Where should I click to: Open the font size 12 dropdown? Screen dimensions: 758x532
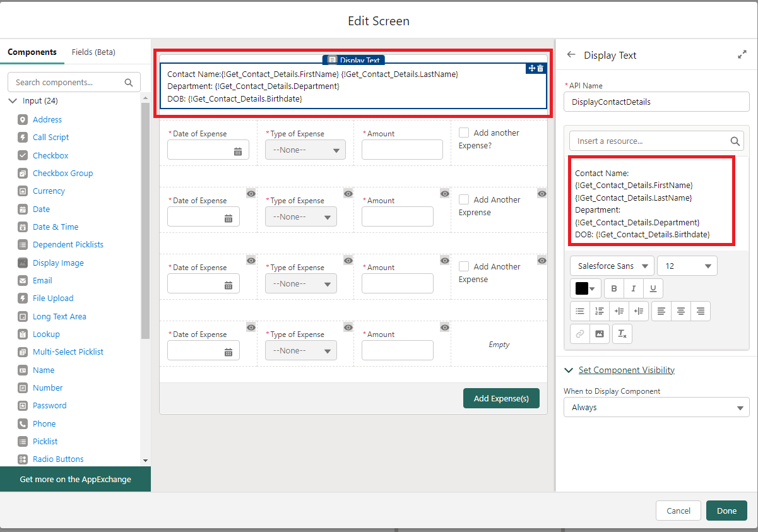pyautogui.click(x=687, y=266)
